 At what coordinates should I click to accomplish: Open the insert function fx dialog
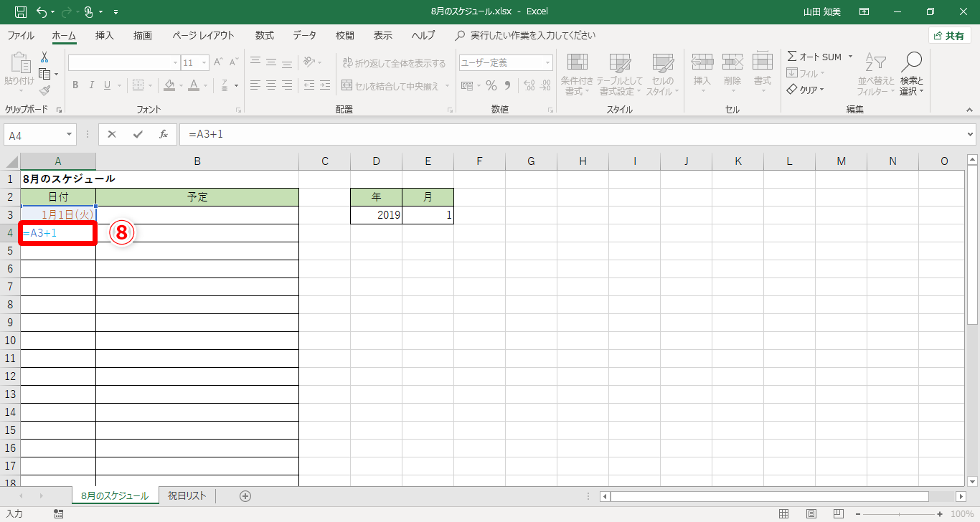coord(164,134)
